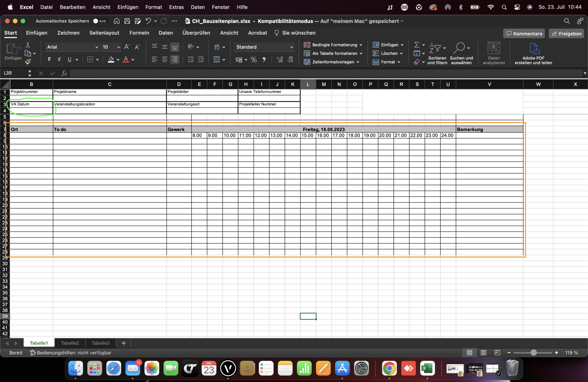Click the Cut scissors icon
Viewport: 588px width, 382px height.
click(x=28, y=45)
